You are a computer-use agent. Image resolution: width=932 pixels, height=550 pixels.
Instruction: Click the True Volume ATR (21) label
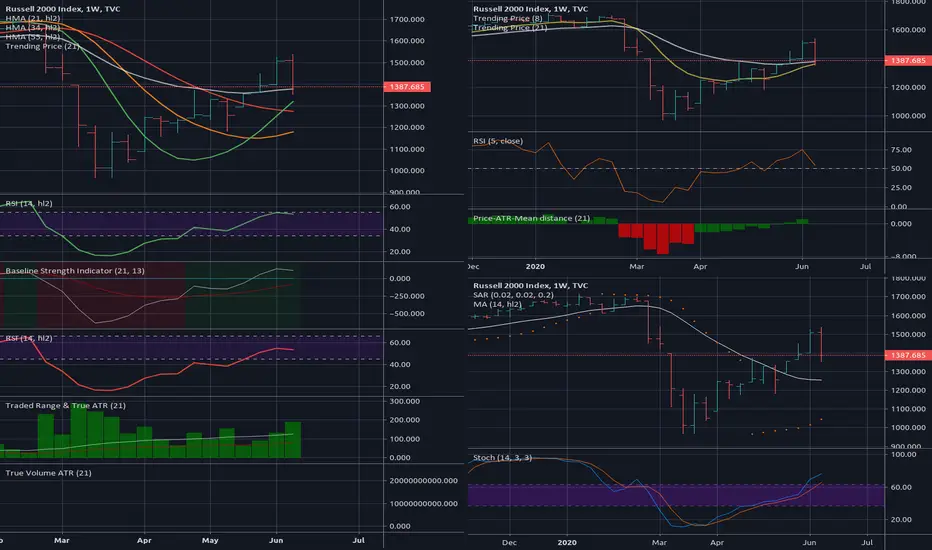pos(48,473)
